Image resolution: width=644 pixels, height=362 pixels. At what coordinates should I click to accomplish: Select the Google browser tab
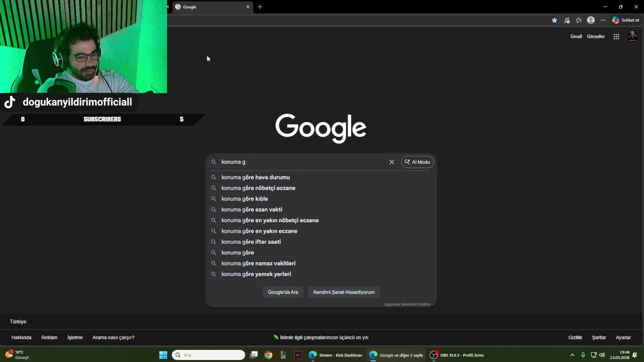[211, 7]
